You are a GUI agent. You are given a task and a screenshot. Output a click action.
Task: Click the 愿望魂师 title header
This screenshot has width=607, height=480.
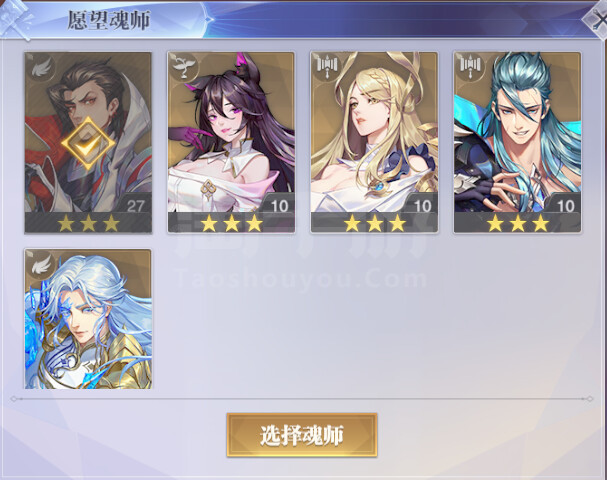(109, 20)
